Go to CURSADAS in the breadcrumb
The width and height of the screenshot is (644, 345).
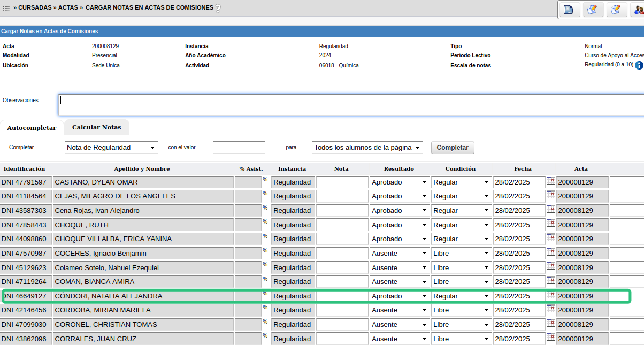pyautogui.click(x=35, y=8)
